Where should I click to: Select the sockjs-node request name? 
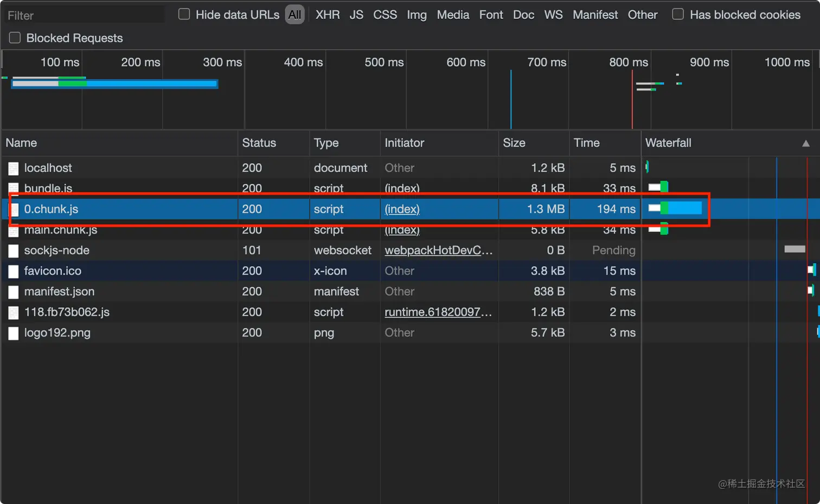[x=56, y=250]
